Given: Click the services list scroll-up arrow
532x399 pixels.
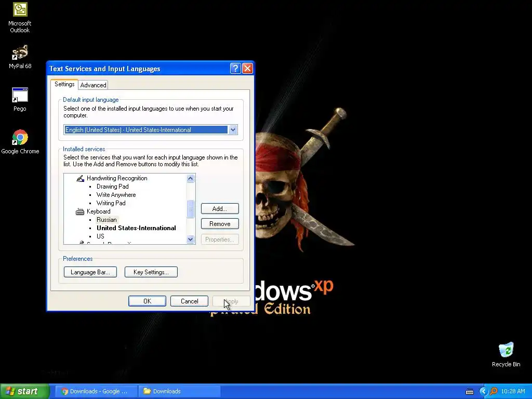Looking at the screenshot, I should click(x=190, y=179).
